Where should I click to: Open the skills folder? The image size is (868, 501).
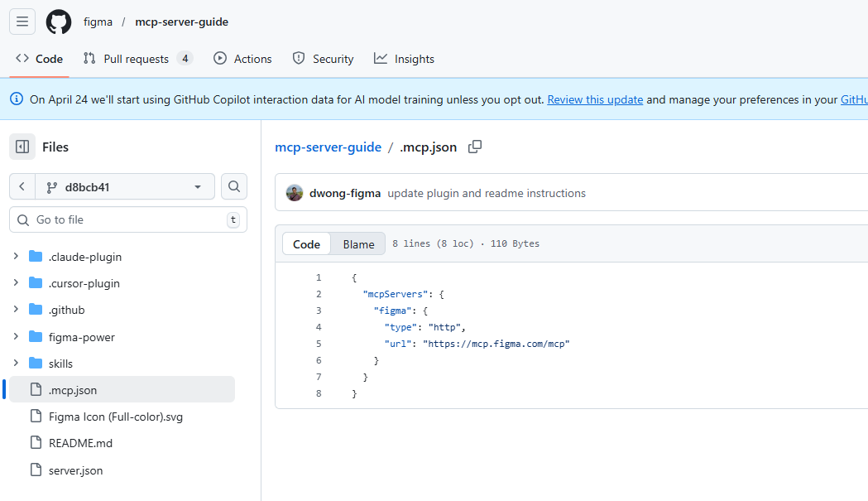60,364
